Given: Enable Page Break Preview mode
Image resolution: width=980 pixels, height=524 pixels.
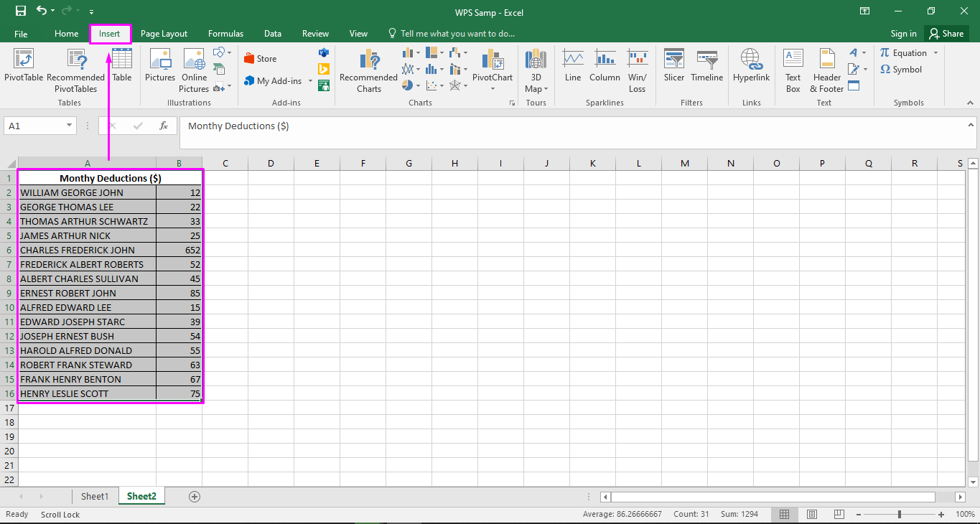Looking at the screenshot, I should pos(839,515).
